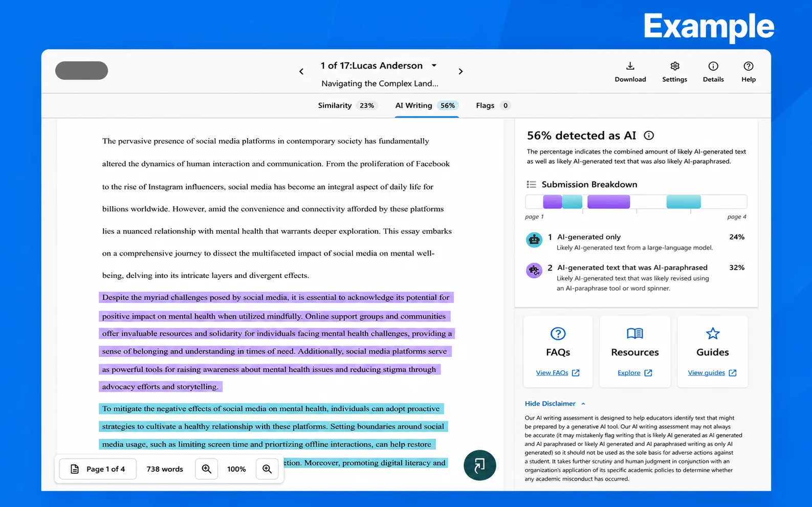Click the Submission Breakdown list icon
Viewport: 812px width, 507px height.
click(532, 184)
